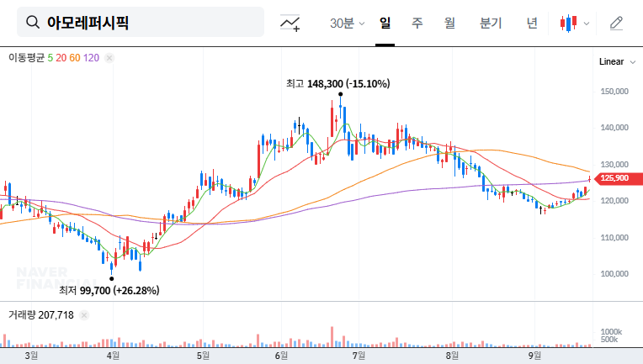Switch to the 주 weekly tab
Image resolution: width=643 pixels, height=364 pixels.
click(x=417, y=24)
